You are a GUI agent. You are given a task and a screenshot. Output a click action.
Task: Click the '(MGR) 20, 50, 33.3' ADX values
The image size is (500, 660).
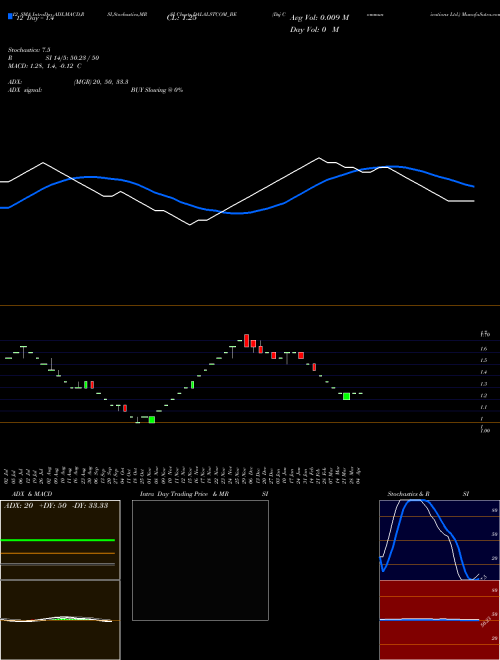click(101, 82)
